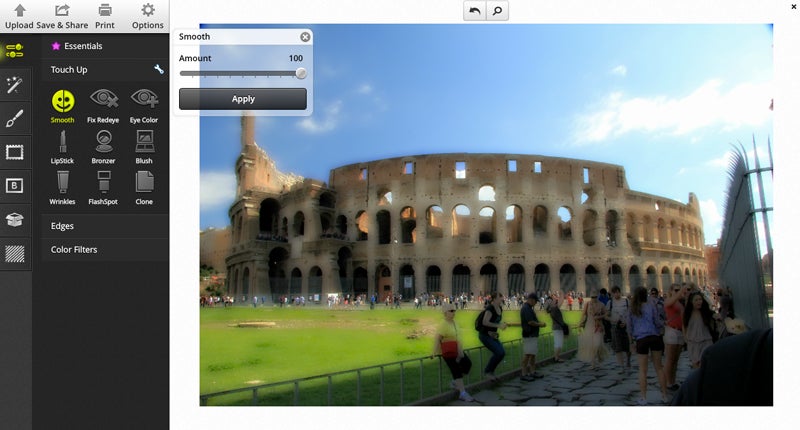
Task: Select the Eye Color tool
Action: (x=144, y=106)
